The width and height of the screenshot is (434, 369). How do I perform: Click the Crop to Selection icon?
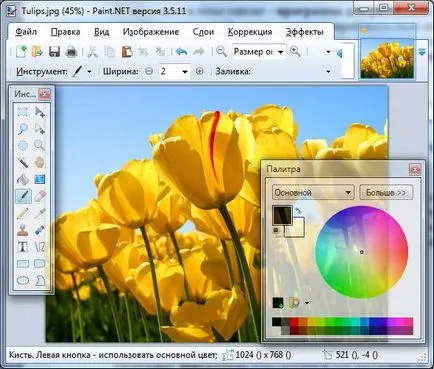point(143,52)
